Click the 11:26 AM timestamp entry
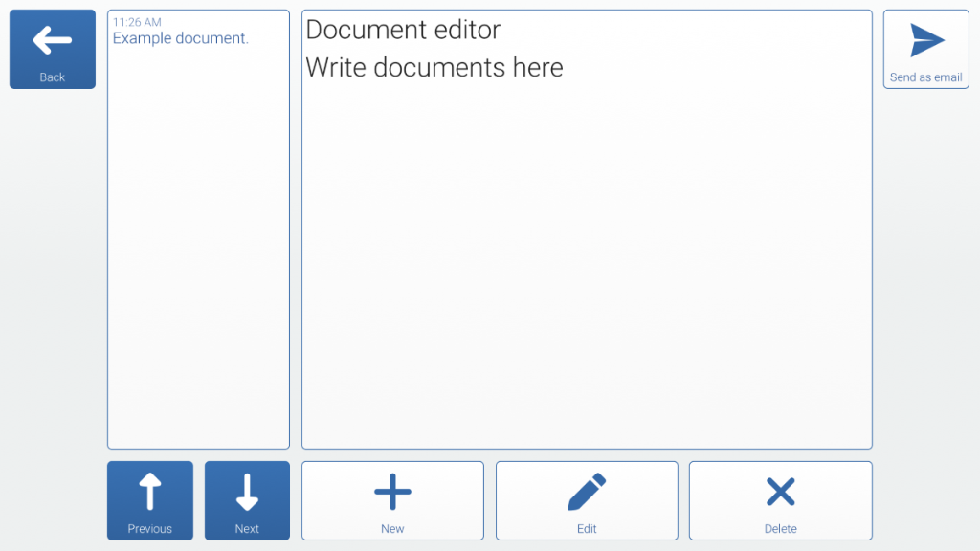 [137, 22]
